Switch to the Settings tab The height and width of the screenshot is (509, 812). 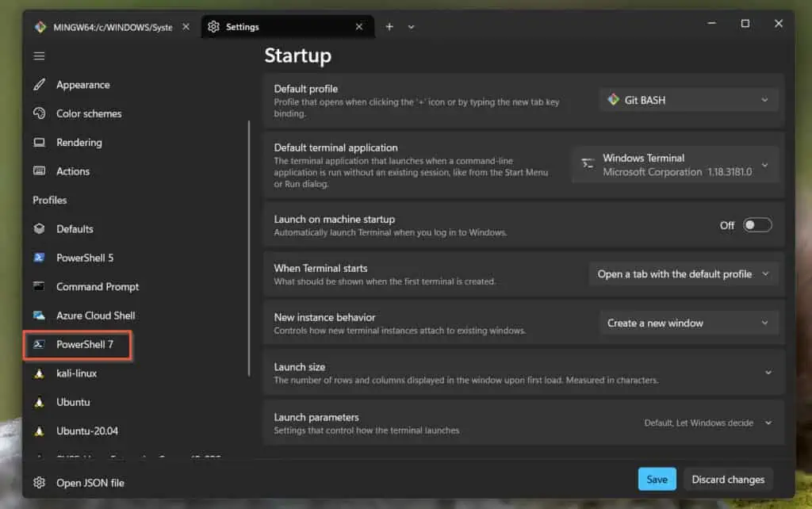(287, 27)
